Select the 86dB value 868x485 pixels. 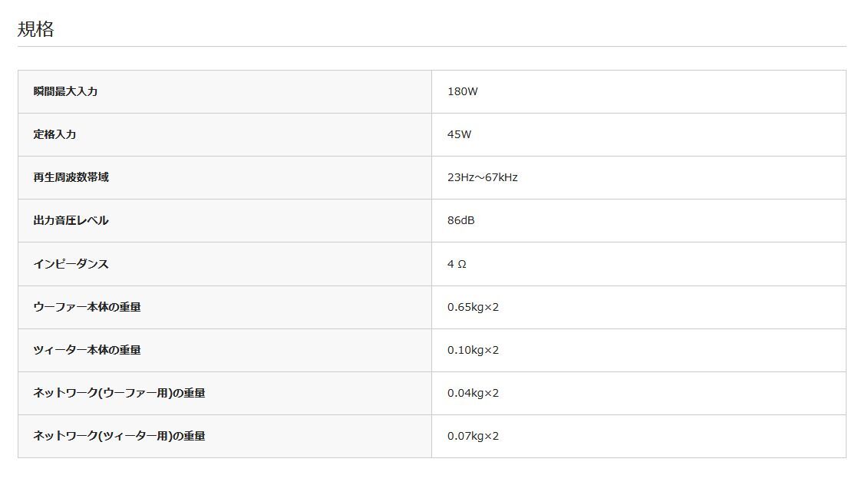coord(460,220)
